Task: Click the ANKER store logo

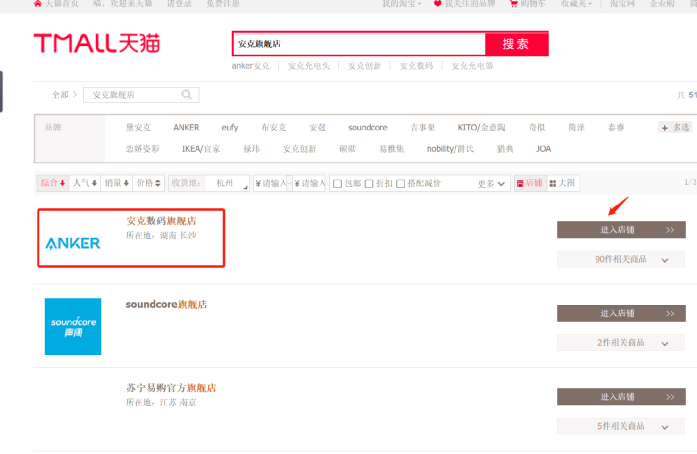Action: tap(73, 243)
